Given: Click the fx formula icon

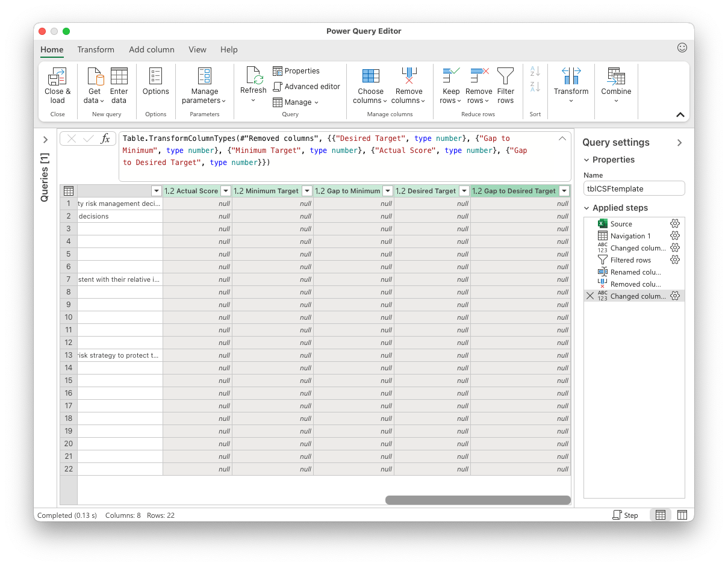Looking at the screenshot, I should (x=105, y=138).
